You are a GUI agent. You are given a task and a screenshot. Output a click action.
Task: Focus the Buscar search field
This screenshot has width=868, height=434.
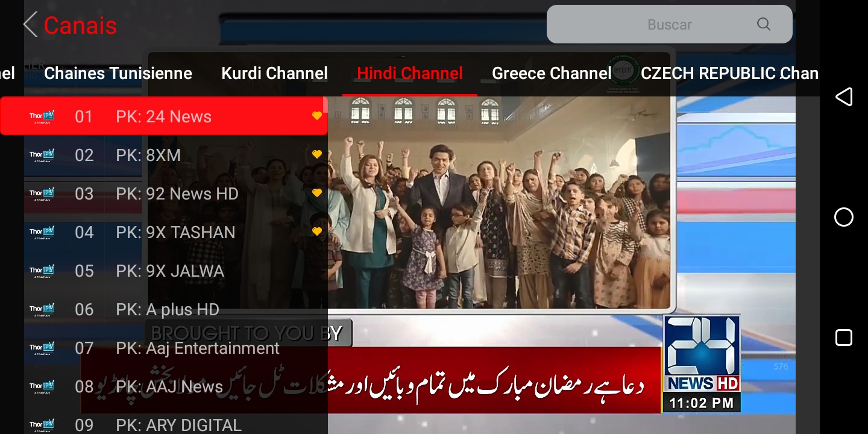669,24
